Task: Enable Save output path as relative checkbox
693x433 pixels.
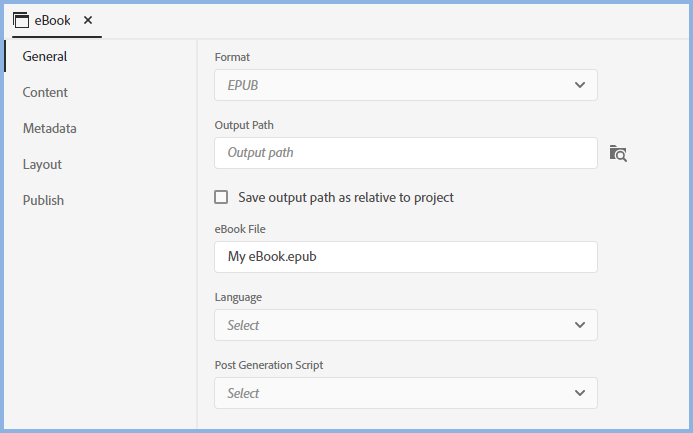Action: [x=222, y=197]
